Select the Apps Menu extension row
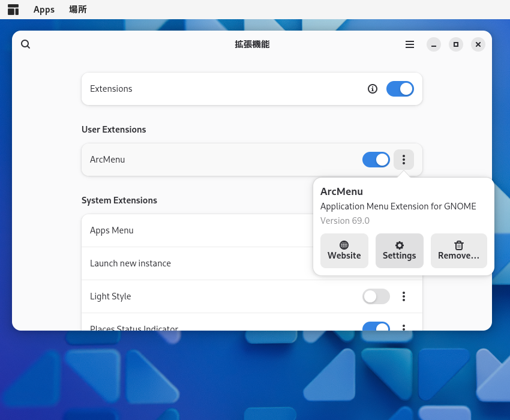This screenshot has width=510, height=420. [x=197, y=230]
